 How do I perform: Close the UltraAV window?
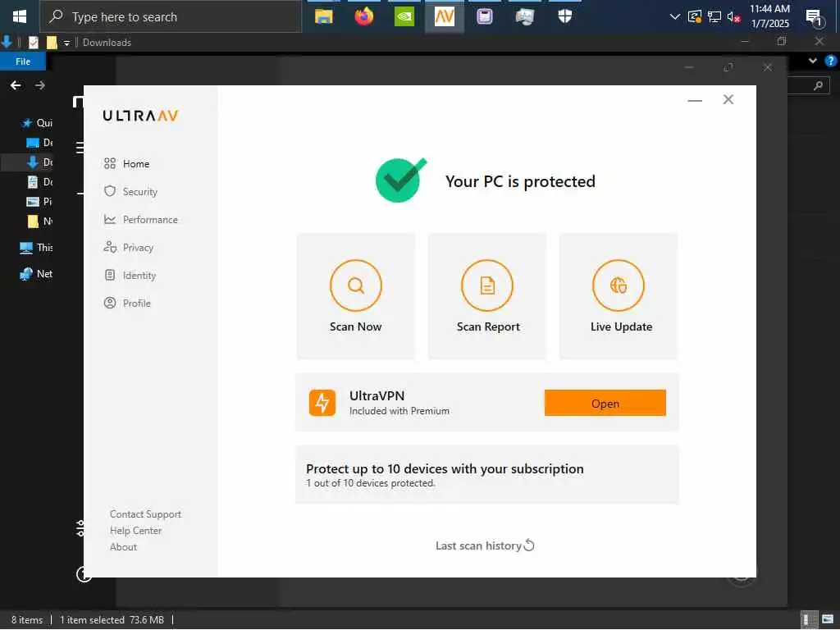click(728, 99)
